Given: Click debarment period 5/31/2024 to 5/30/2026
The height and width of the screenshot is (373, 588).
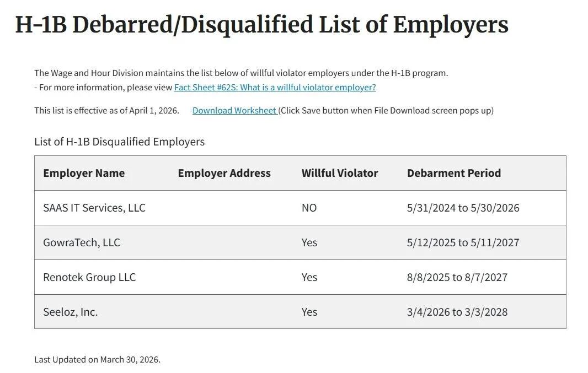Looking at the screenshot, I should tap(463, 208).
